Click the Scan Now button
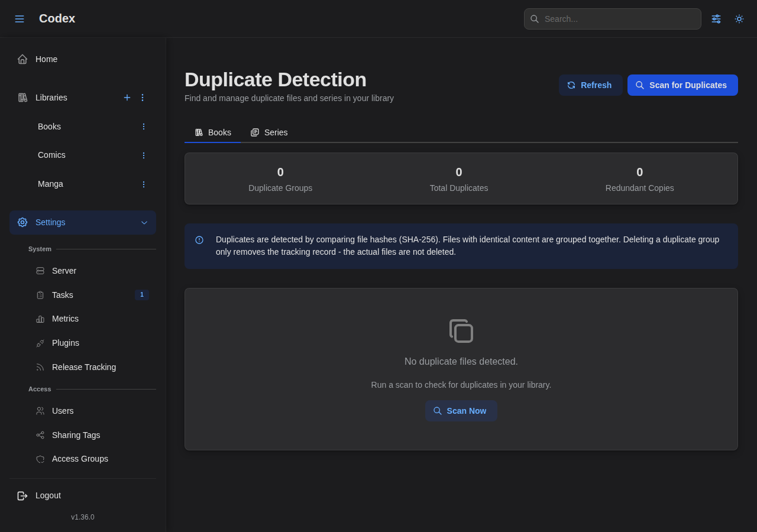 point(461,411)
